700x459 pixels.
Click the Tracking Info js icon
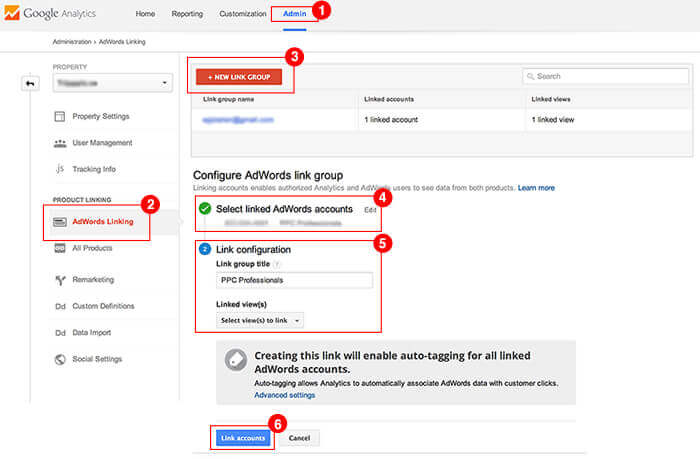(60, 169)
